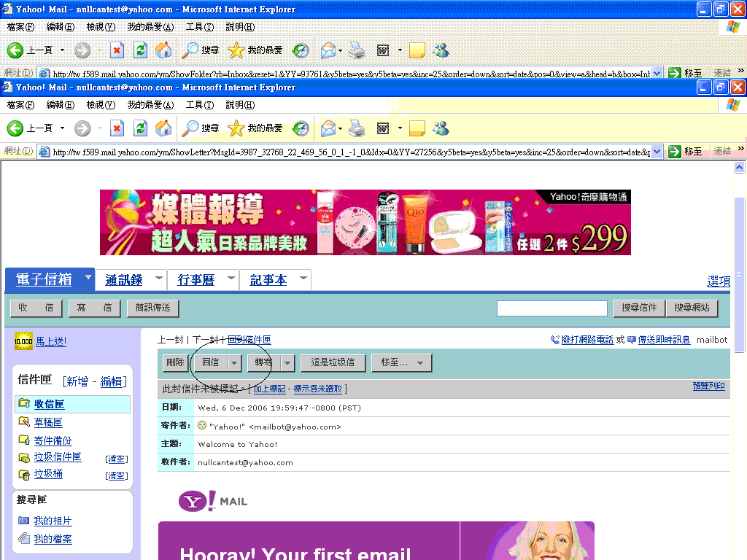Image resolution: width=747 pixels, height=560 pixels.
Task: Click the 寄件備份 sent folder icon
Action: (x=23, y=440)
